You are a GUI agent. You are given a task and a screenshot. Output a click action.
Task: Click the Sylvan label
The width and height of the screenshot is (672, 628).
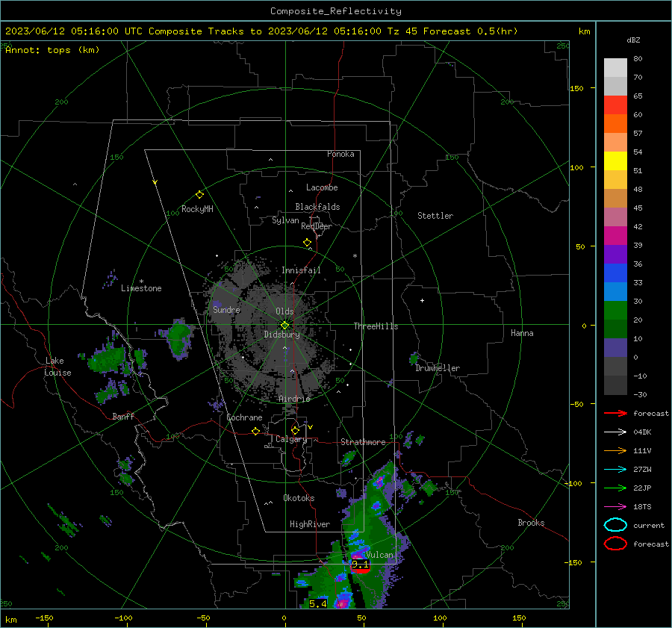click(285, 220)
